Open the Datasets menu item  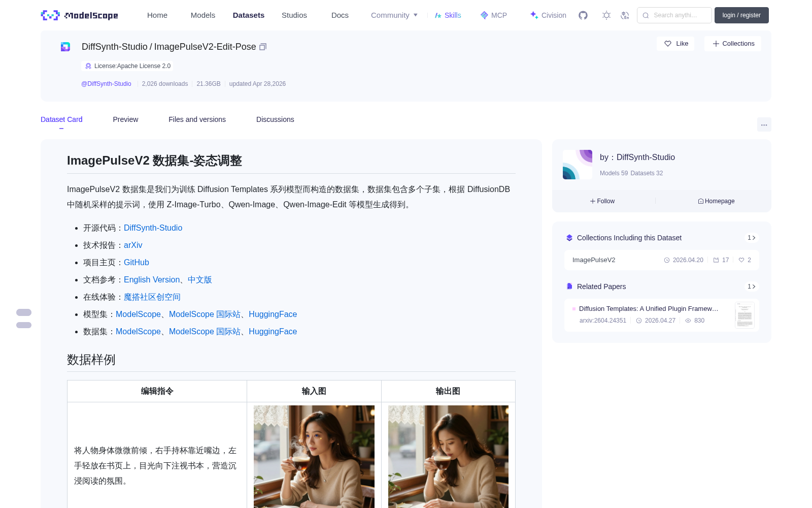(x=249, y=15)
